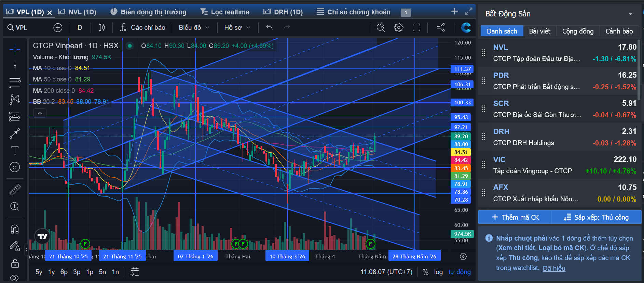Open chart settings gear
Screen dimensions: 644x283
point(398,27)
